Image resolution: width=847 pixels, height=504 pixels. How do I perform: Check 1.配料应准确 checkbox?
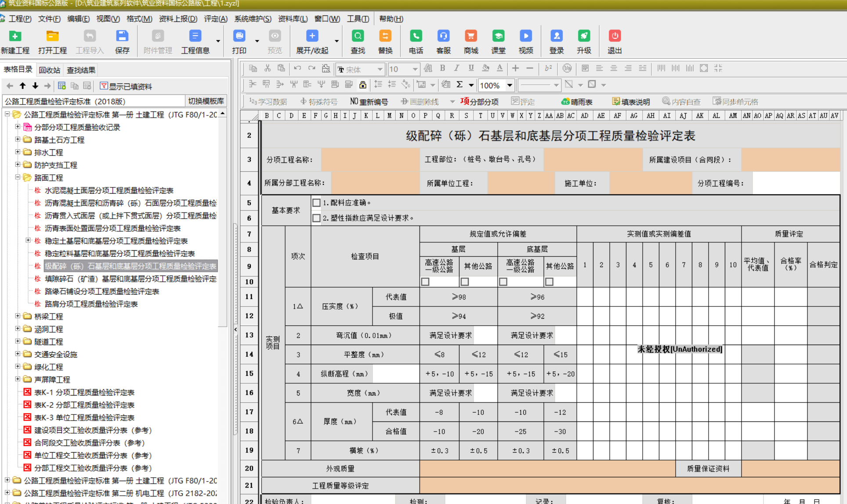[x=316, y=202]
